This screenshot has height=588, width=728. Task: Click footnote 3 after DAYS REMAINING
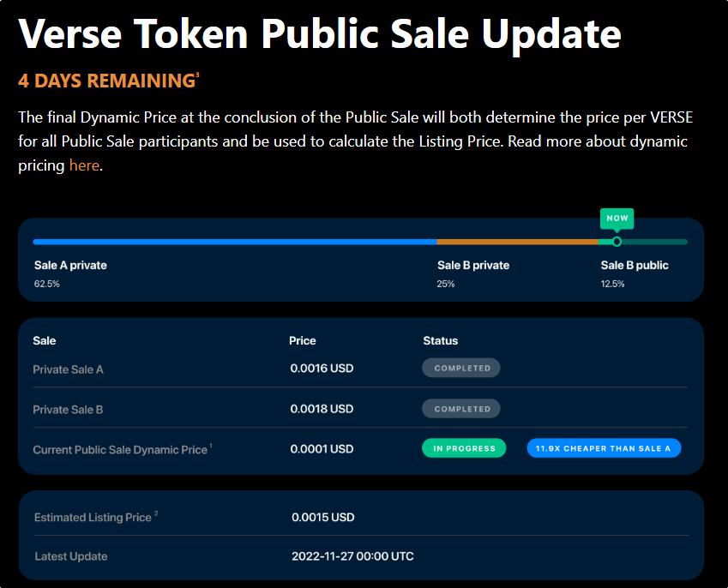(x=197, y=75)
